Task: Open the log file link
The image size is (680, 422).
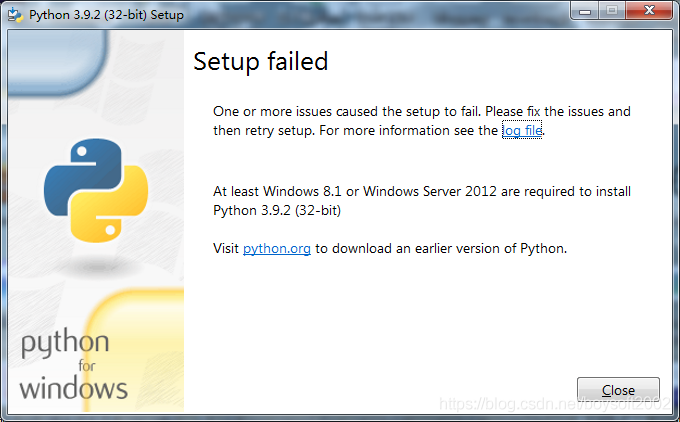Action: coord(522,130)
